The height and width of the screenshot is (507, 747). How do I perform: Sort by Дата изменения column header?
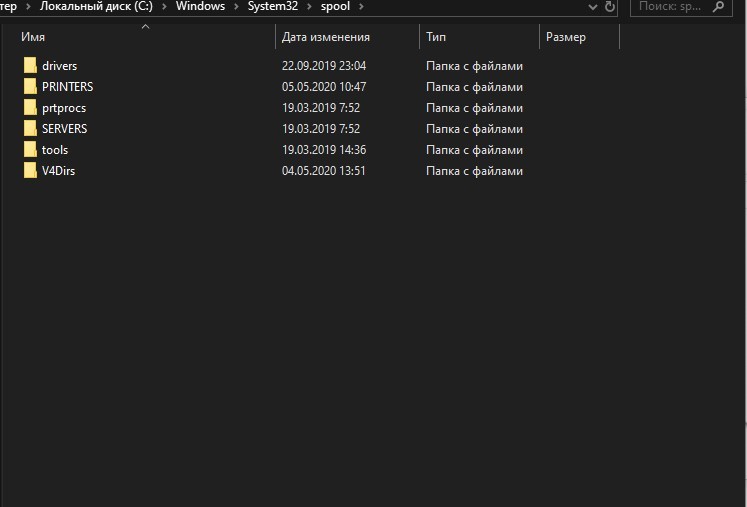pos(347,37)
